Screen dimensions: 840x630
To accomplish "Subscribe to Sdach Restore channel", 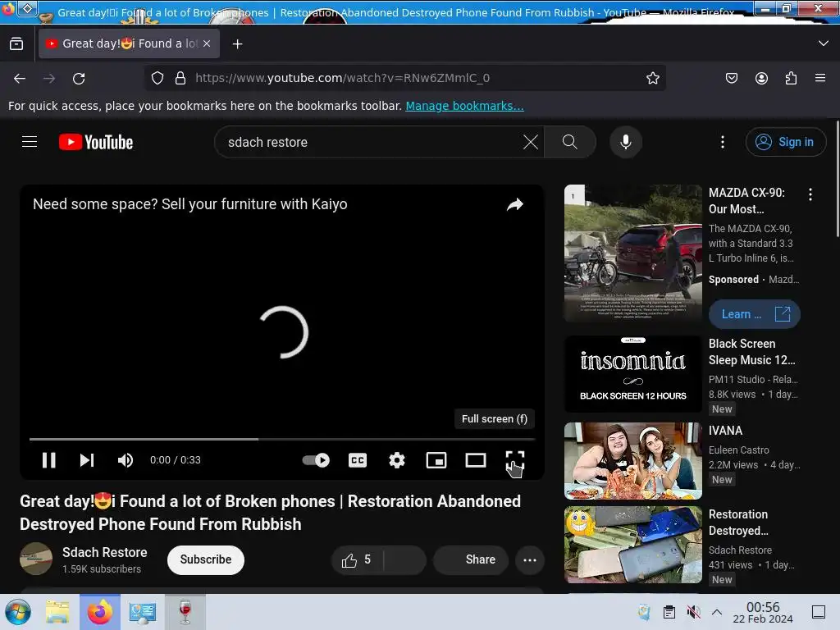I will (x=206, y=559).
